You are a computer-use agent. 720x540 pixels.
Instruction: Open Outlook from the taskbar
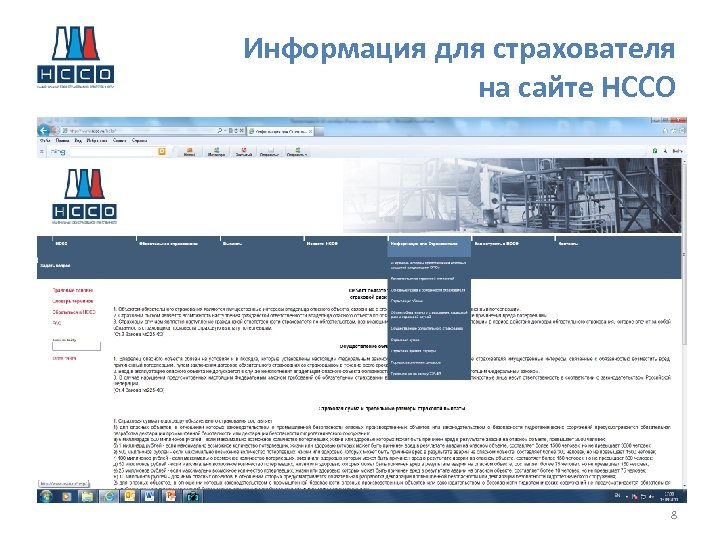coord(130,496)
